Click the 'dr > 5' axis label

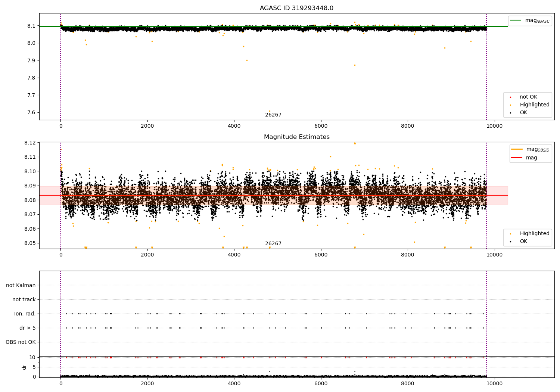pos(28,328)
